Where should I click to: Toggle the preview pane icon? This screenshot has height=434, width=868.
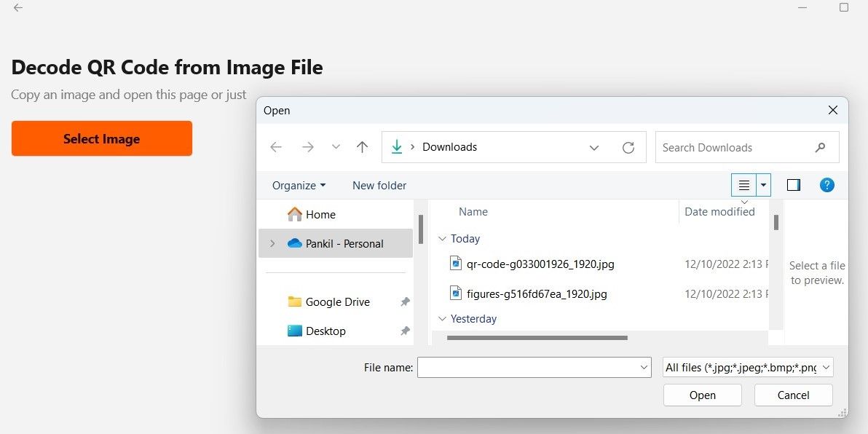coord(794,185)
